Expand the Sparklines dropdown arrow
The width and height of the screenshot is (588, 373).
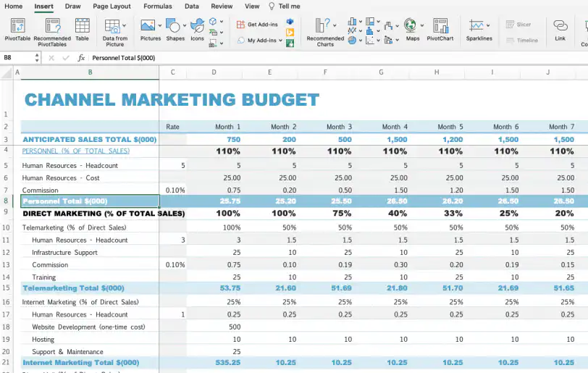(x=488, y=25)
